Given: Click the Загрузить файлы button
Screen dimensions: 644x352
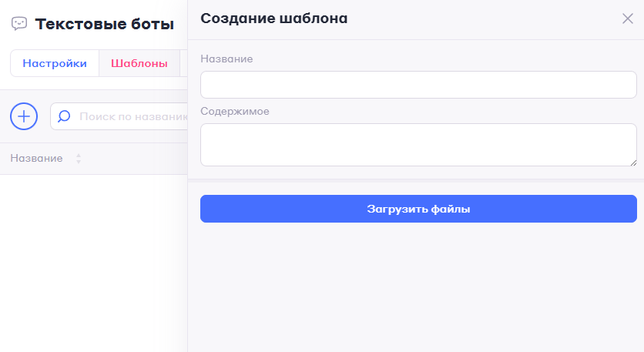Looking at the screenshot, I should (418, 209).
